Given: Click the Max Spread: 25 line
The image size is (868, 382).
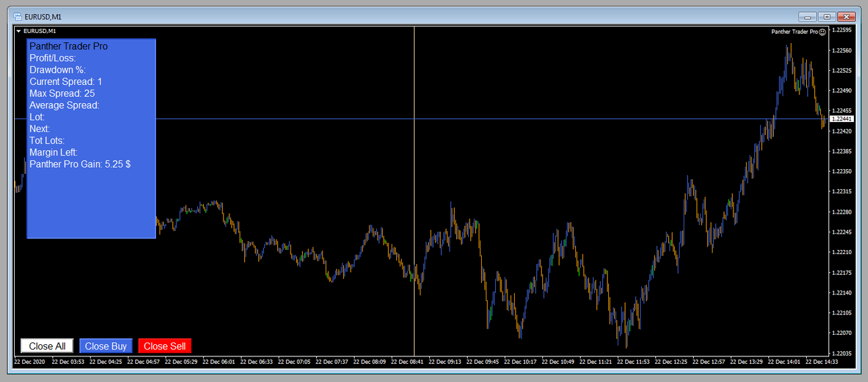Looking at the screenshot, I should 62,93.
